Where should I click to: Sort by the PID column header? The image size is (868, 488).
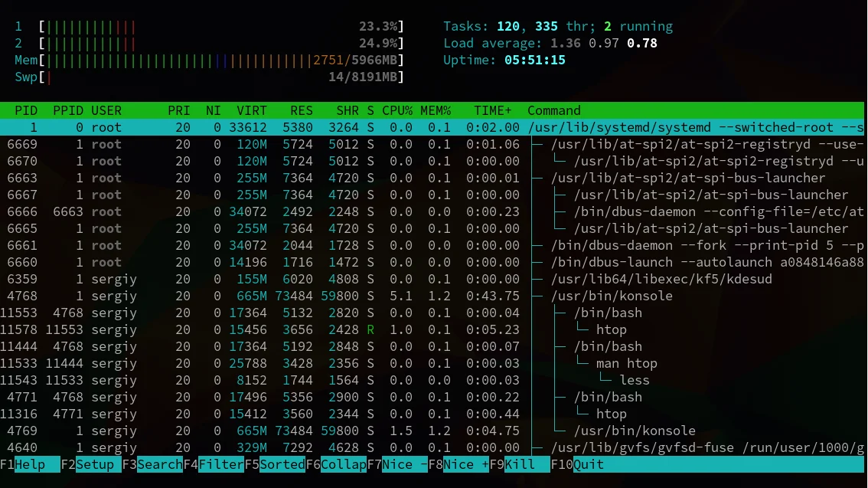26,110
